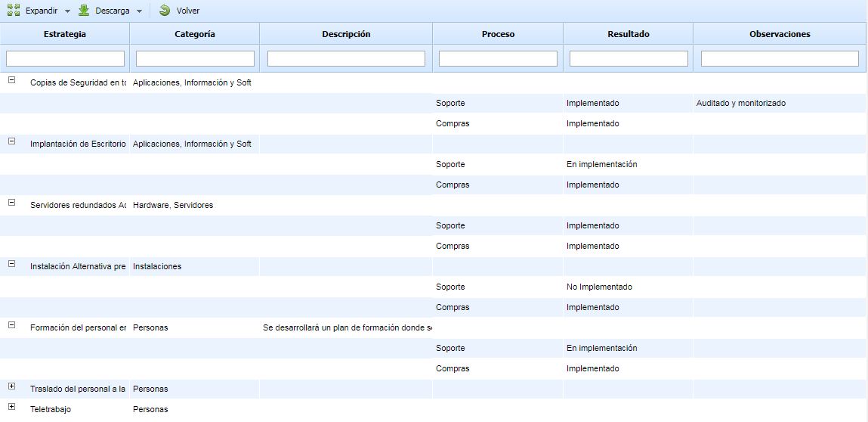The image size is (868, 422).
Task: Expand the Teletrabajo row
Action: pyautogui.click(x=11, y=407)
